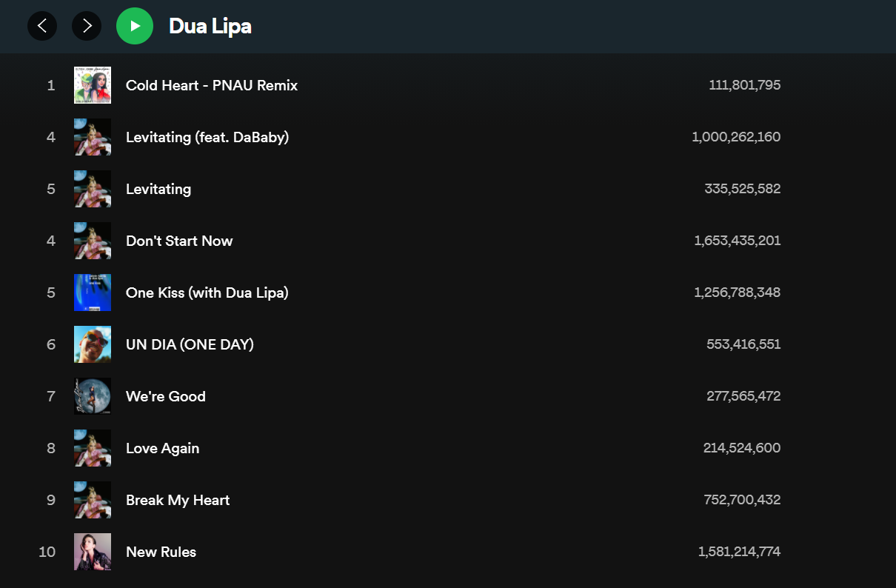Click the play count 1,653,435,201
This screenshot has width=896, height=588.
(737, 241)
